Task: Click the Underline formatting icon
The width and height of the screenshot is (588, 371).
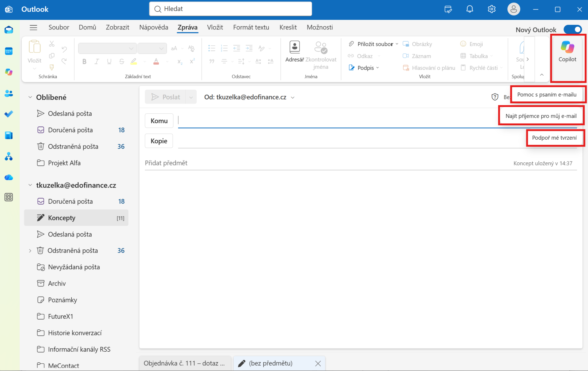Action: [109, 62]
